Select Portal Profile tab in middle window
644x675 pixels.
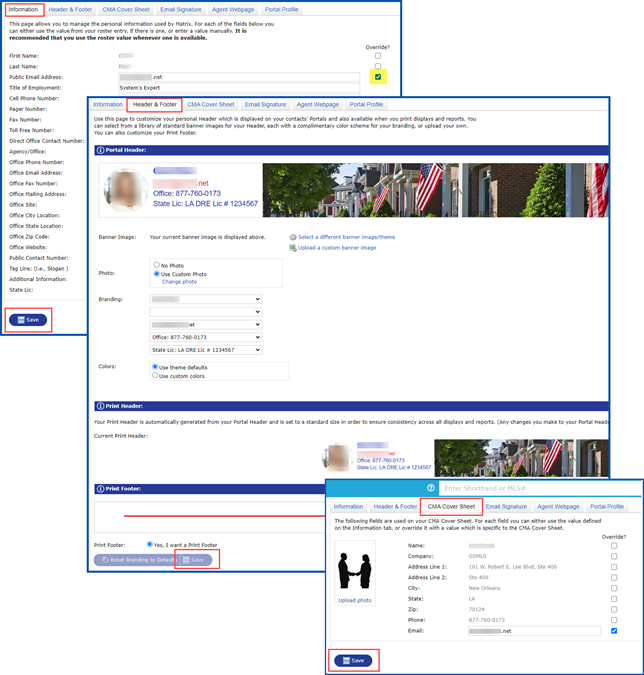366,105
